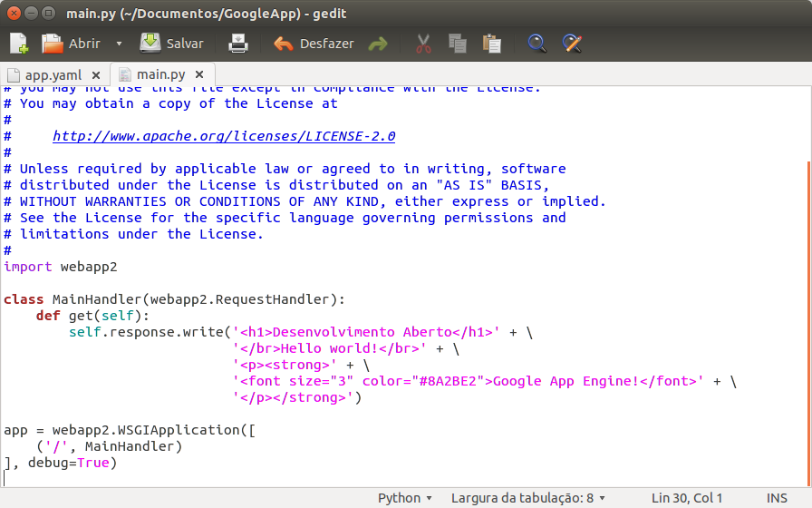Screen dimensions: 812x508
Task: Open search with magnifying glass icon
Action: pos(537,44)
